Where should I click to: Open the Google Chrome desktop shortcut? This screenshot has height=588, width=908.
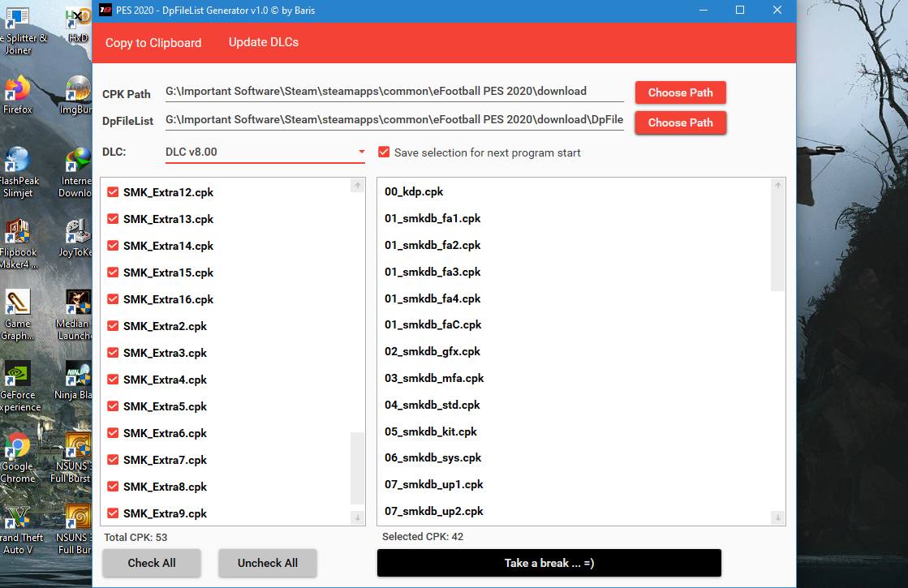(x=17, y=457)
